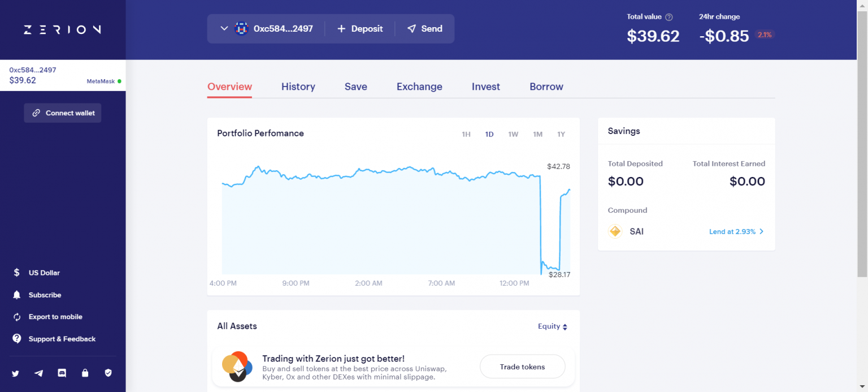Screen dimensions: 868x392
Task: Click the question mark Support icon
Action: click(x=17, y=339)
